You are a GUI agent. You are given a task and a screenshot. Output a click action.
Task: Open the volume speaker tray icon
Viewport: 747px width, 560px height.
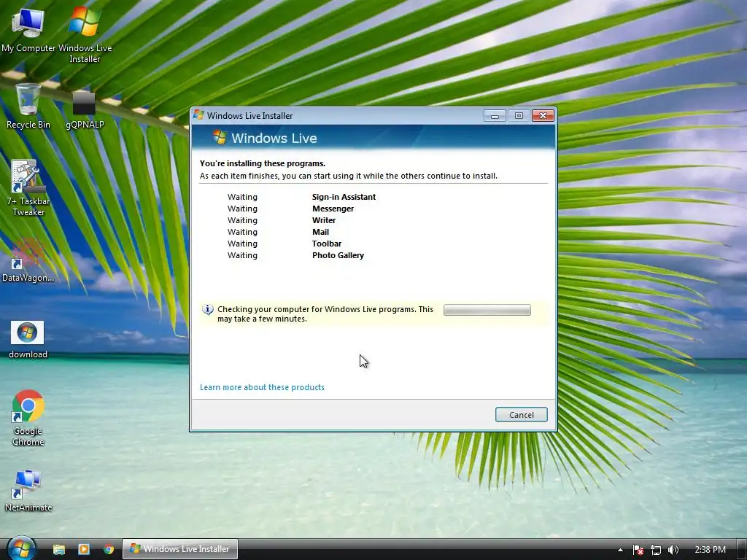tap(673, 550)
